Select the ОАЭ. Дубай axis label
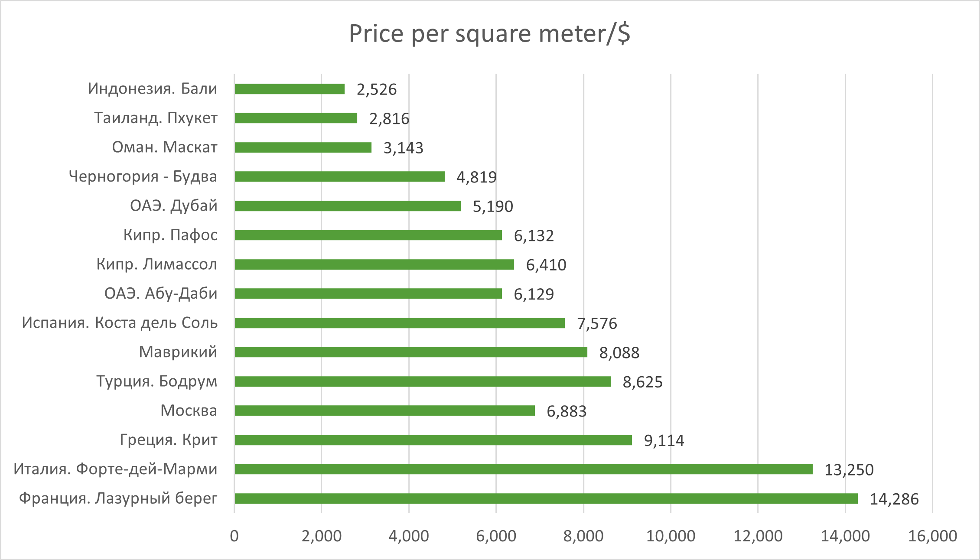The width and height of the screenshot is (980, 560). 174,205
